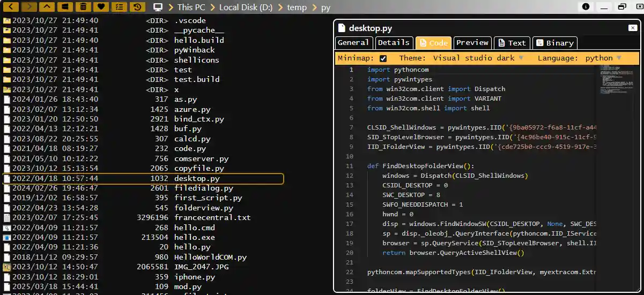Expand breadcrumb chevron before temp
This screenshot has height=295, width=644.
point(280,7)
